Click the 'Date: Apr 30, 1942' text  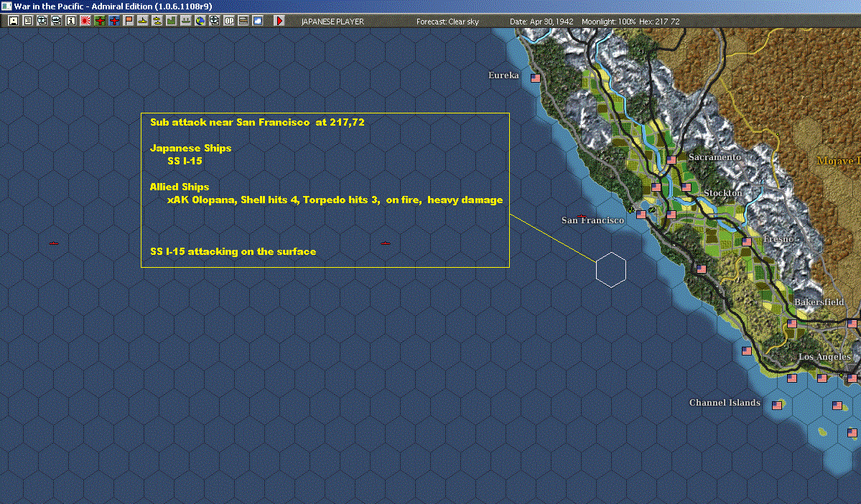541,22
